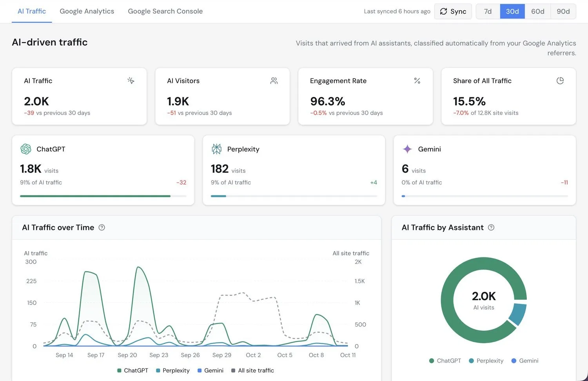Click the Last synced 6 hours ago text

[397, 11]
